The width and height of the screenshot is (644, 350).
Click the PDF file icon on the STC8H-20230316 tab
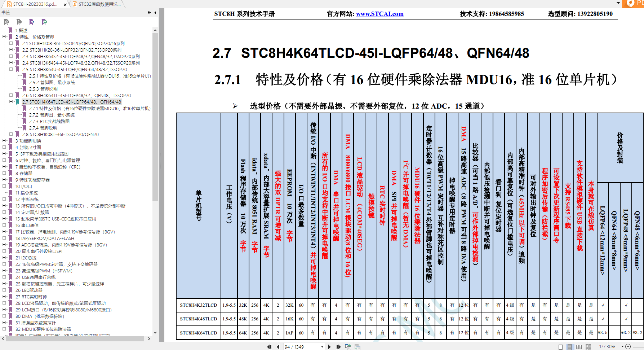tap(9, 4)
